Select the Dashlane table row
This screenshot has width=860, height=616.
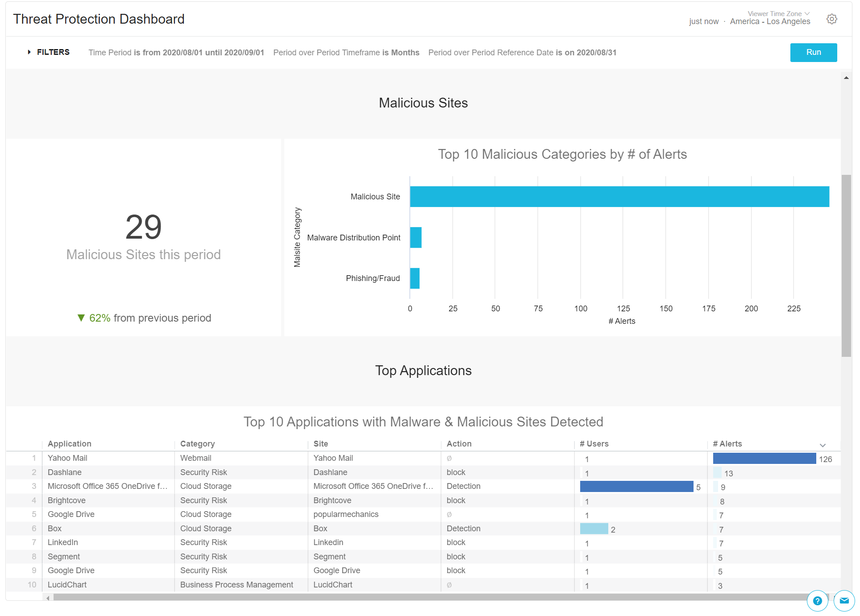point(65,472)
